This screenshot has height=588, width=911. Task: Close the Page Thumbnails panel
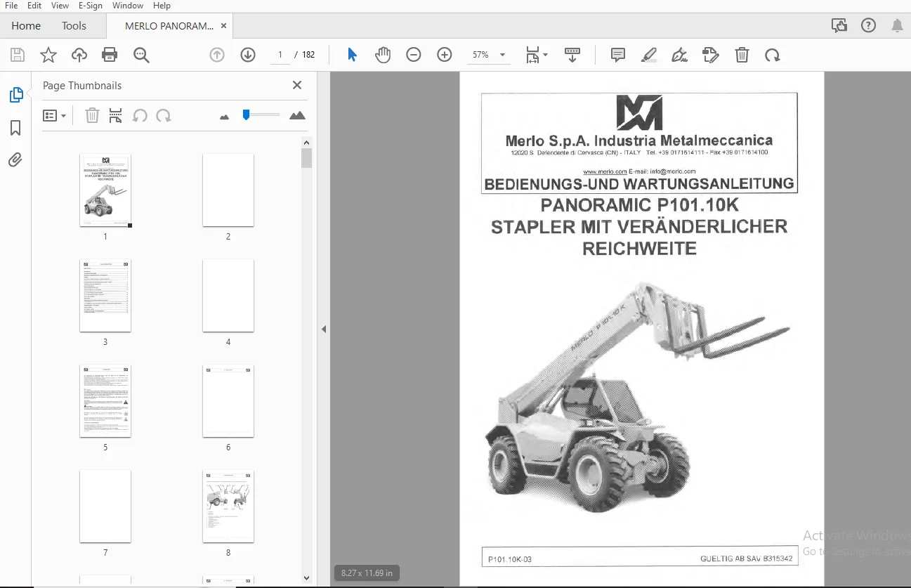(x=297, y=85)
